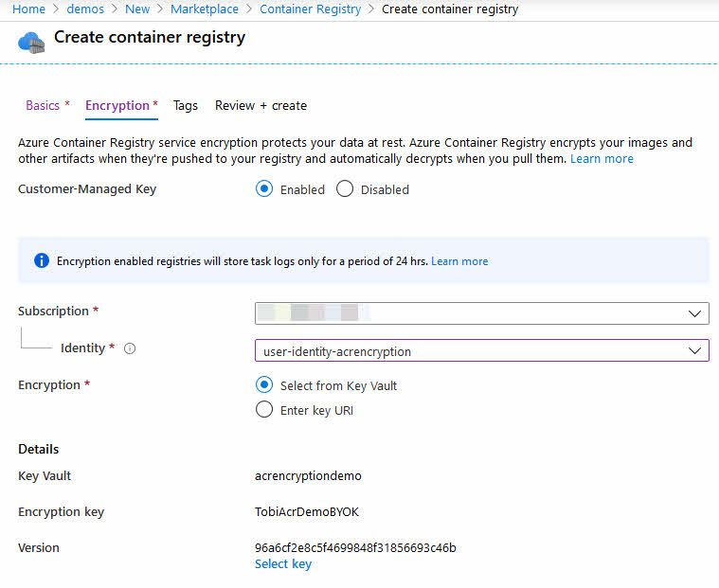This screenshot has height=588, width=719.
Task: Click Encryption key value TobiAcrDemoBYOK
Action: (307, 512)
